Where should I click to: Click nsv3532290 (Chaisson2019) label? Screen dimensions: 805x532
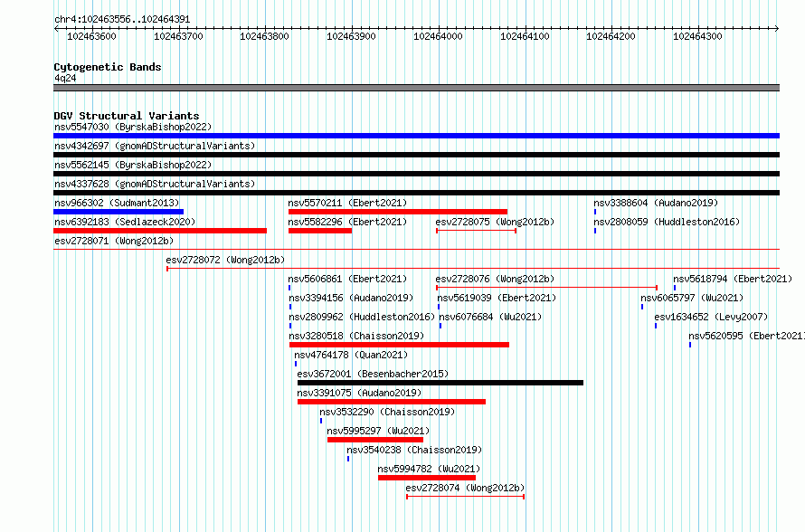pos(387,412)
